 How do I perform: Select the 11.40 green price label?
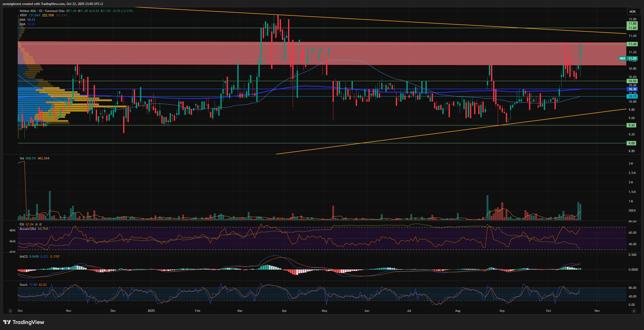point(632,44)
